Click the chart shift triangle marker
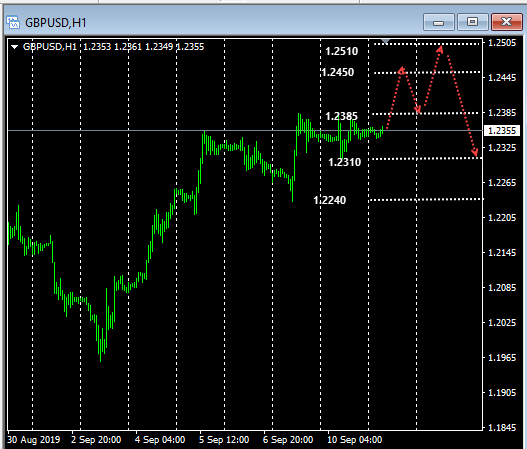 coord(385,41)
